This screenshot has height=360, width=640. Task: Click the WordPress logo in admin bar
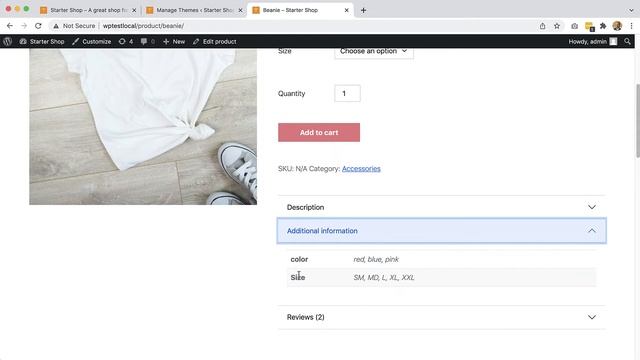click(x=7, y=41)
